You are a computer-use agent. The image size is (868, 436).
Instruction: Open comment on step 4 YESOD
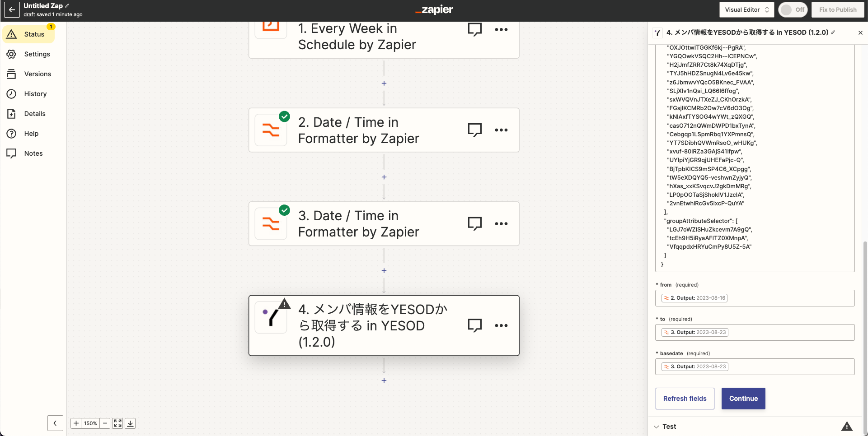click(x=475, y=325)
